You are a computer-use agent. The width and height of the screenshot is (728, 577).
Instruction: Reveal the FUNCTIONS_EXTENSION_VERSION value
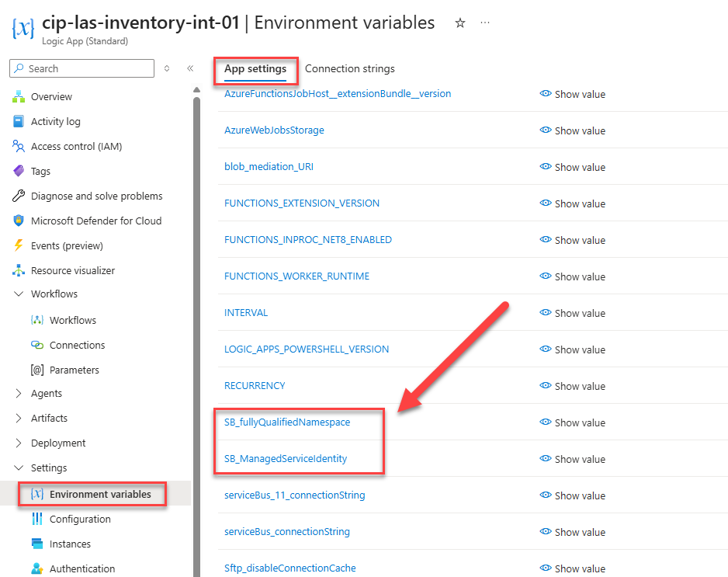[572, 203]
